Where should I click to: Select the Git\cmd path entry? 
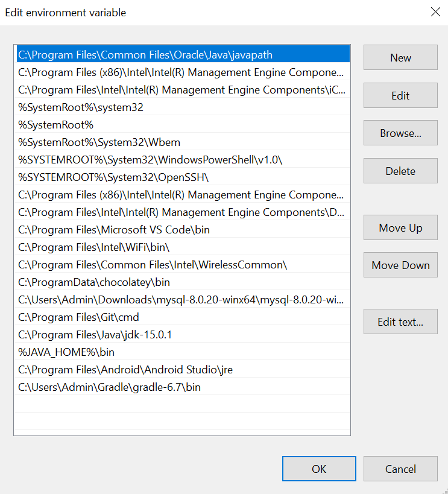pos(183,317)
